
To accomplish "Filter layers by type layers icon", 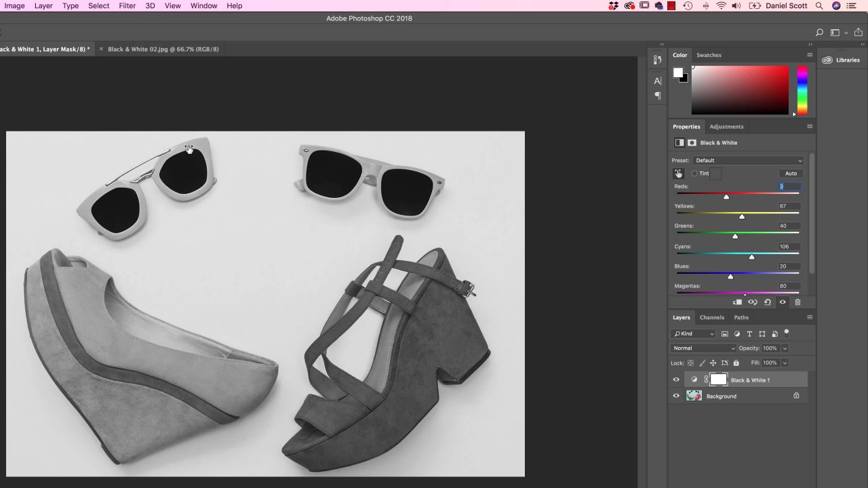I will 749,333.
